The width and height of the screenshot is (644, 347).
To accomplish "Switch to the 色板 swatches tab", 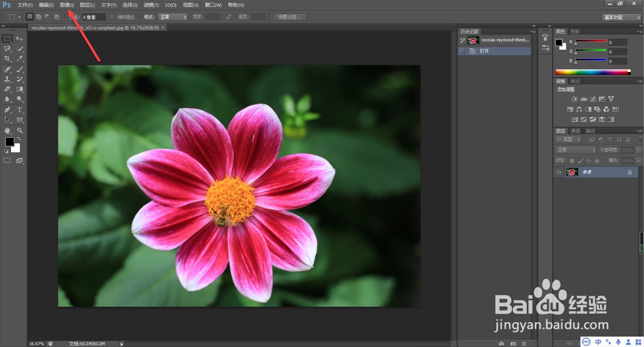I will [x=575, y=31].
